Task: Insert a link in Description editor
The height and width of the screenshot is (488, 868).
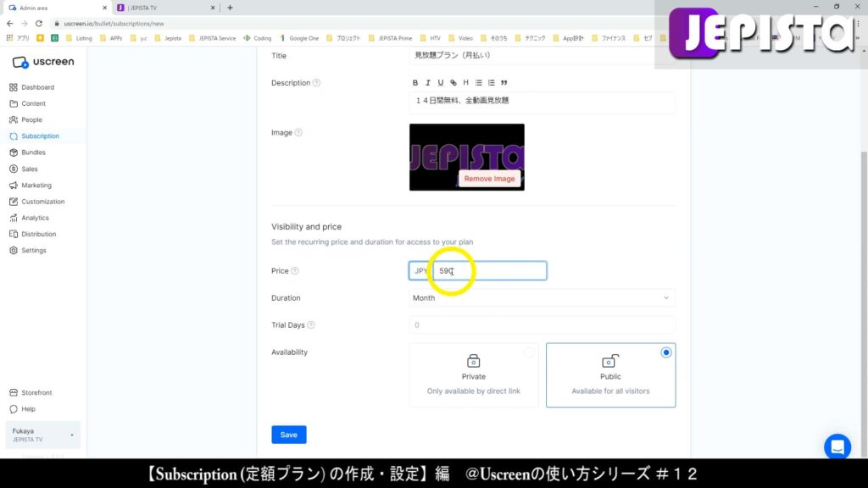Action: tap(453, 82)
